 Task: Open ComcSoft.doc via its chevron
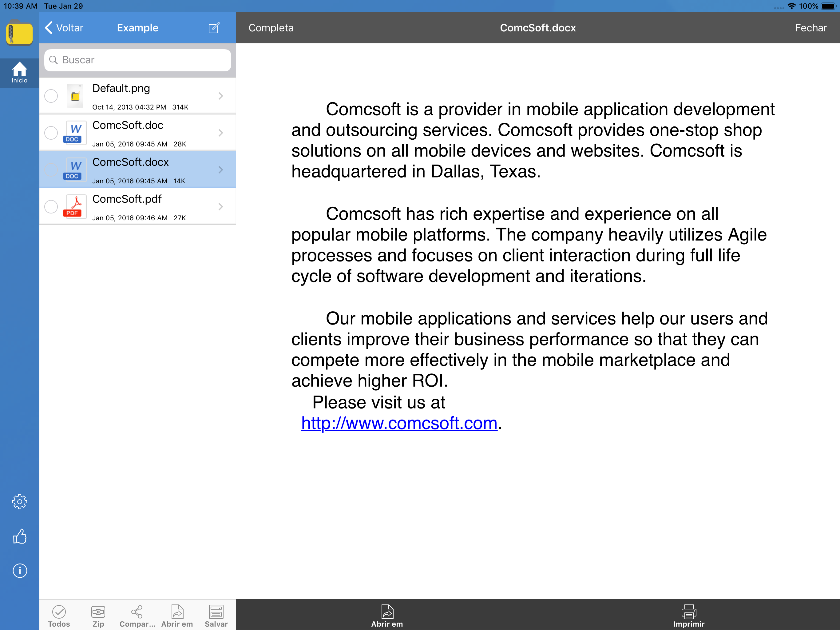click(x=221, y=133)
